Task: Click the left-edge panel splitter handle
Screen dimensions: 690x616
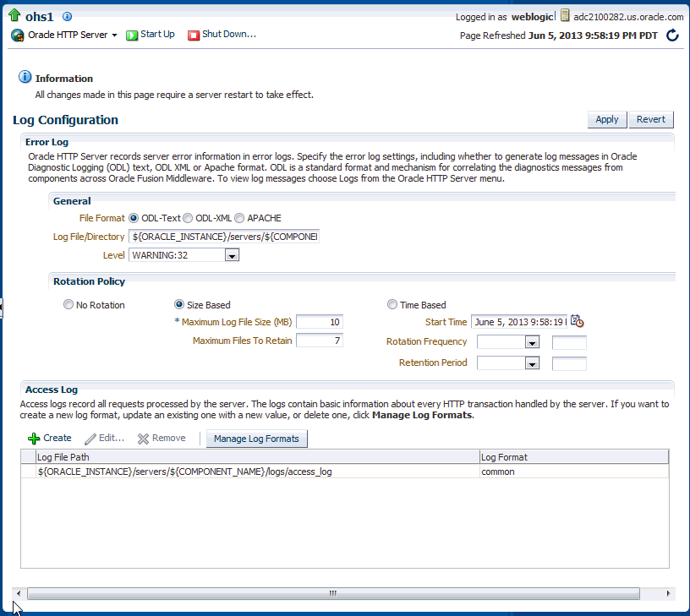Action: coord(2,308)
